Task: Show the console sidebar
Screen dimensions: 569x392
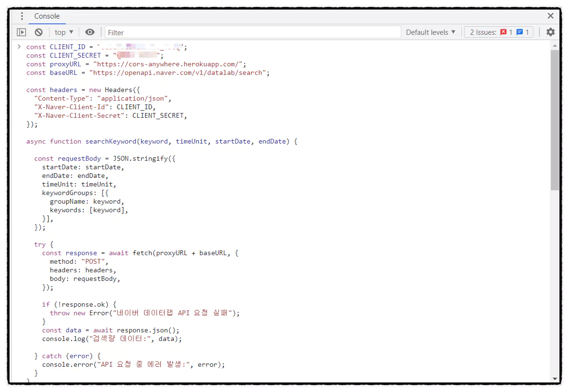Action: pyautogui.click(x=21, y=32)
